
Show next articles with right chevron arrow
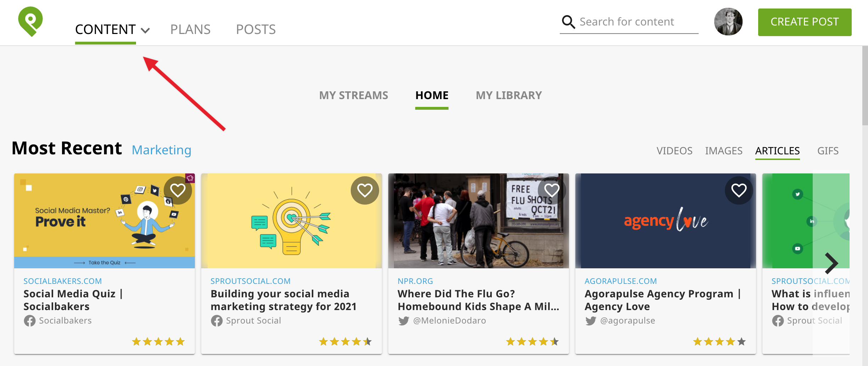point(831,263)
